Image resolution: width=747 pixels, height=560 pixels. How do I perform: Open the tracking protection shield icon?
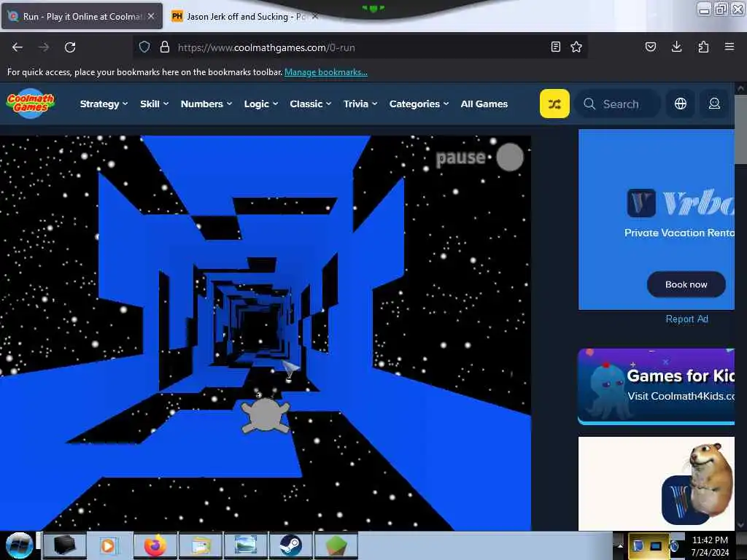tap(144, 47)
